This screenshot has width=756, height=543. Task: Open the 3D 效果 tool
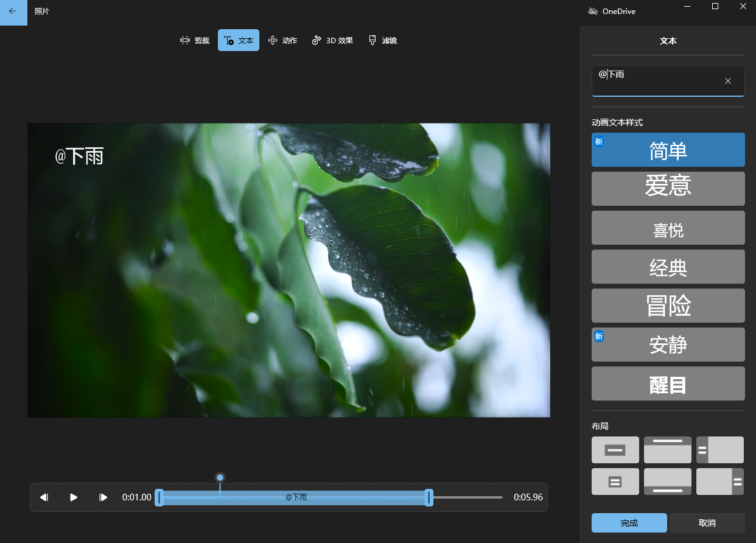tap(332, 40)
